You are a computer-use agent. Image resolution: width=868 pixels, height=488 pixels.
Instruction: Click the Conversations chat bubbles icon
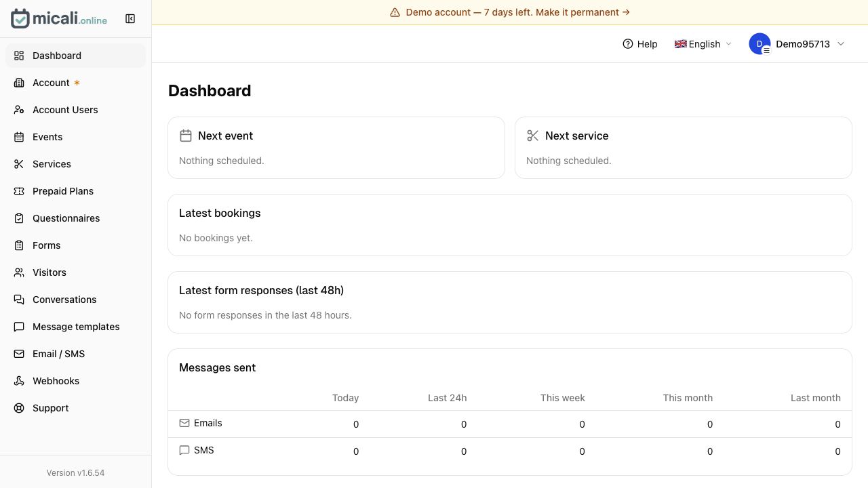pos(19,300)
